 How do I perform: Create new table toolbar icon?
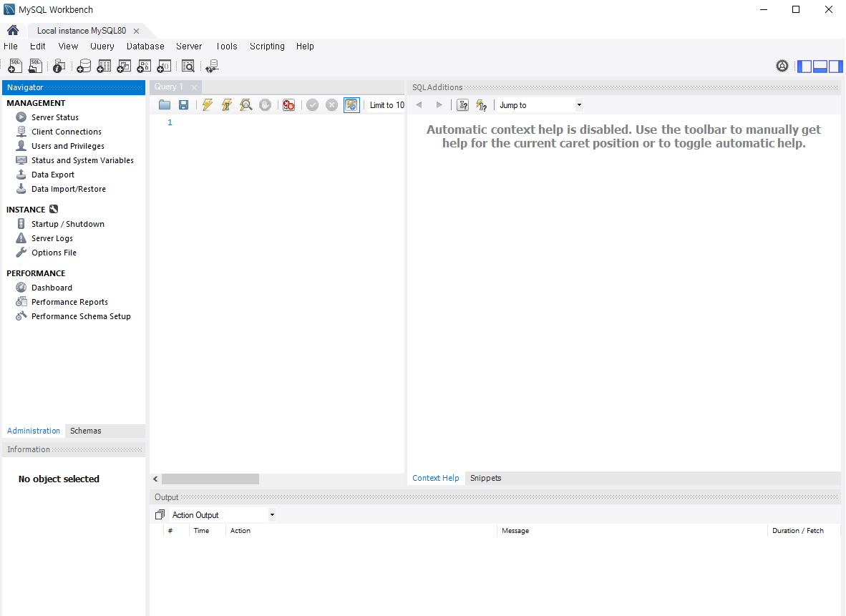click(104, 66)
